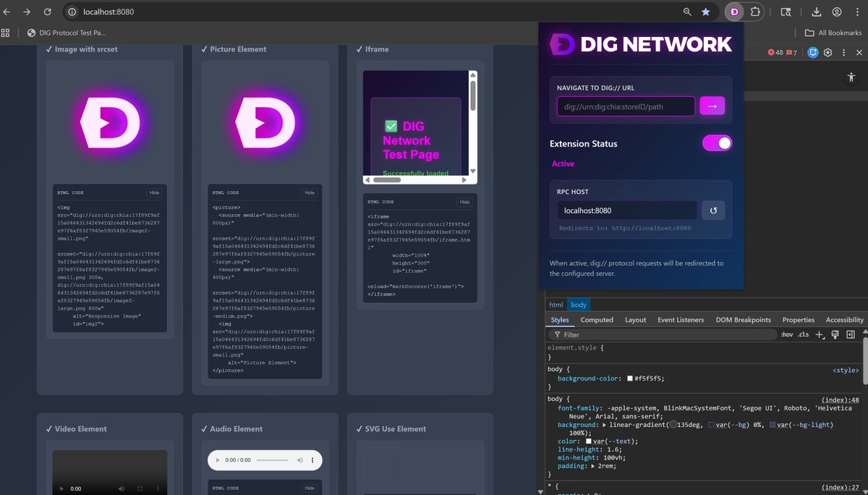Open the (index):48 source link
This screenshot has height=495, width=868.
840,399
